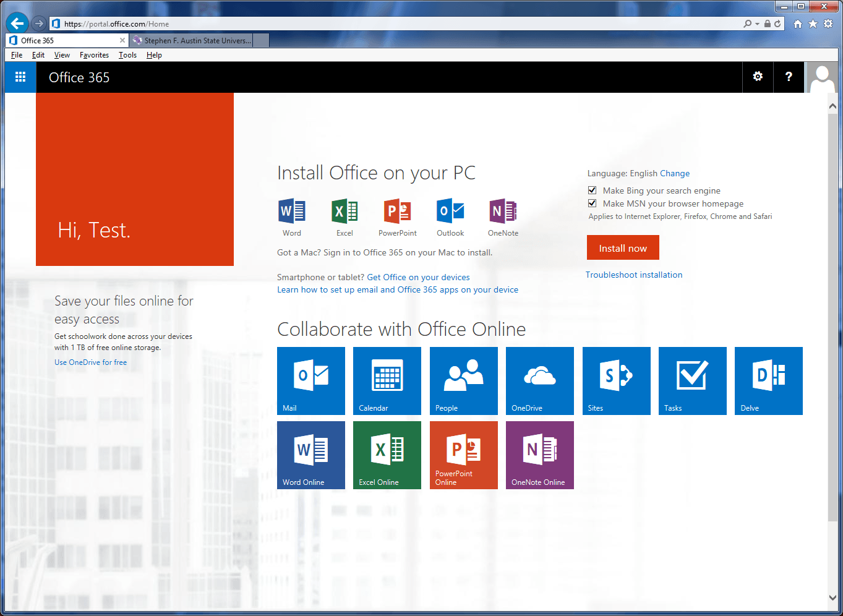Open the user profile picture menu
Viewport: 843px width, 616px height.
(823, 78)
